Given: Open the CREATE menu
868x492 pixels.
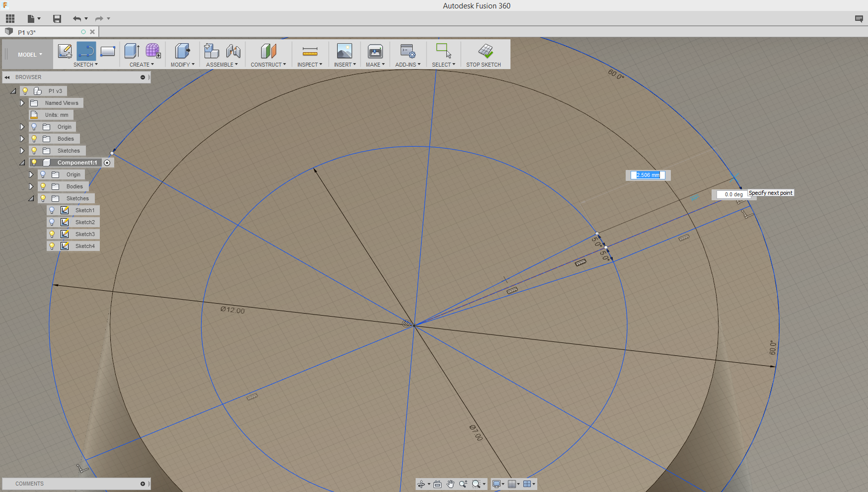Looking at the screenshot, I should tap(142, 65).
